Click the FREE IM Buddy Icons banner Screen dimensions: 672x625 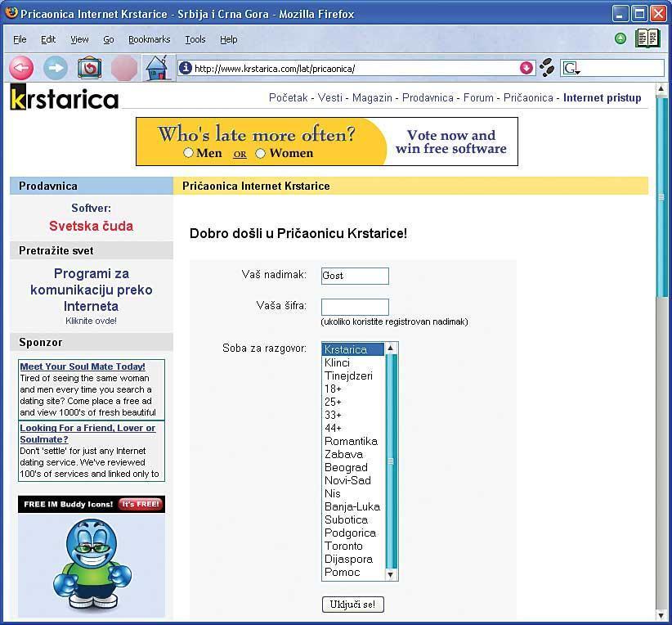[92, 504]
